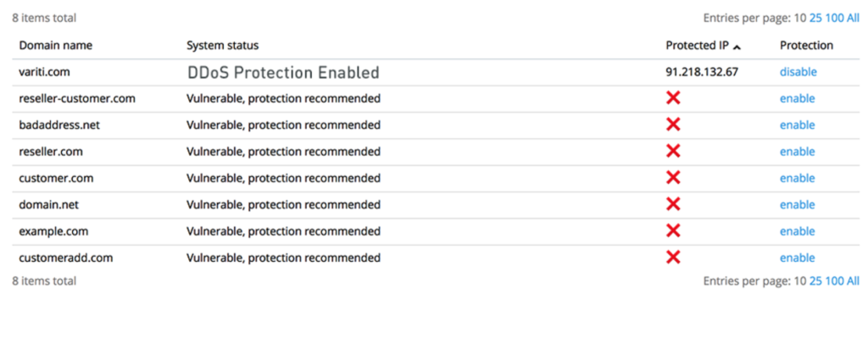The image size is (868, 344).
Task: Select 25 entries in bottom pager
Action: click(815, 281)
